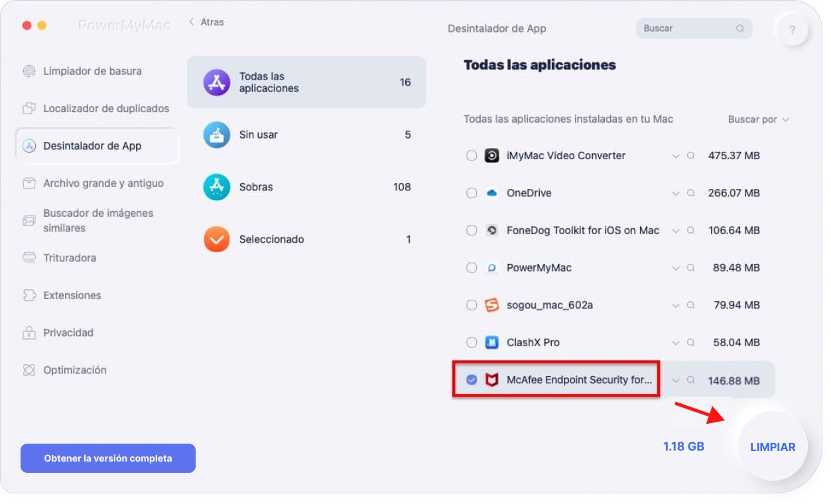This screenshot has width=831, height=504.
Task: Click the Extensiones sidebar icon
Action: point(29,295)
